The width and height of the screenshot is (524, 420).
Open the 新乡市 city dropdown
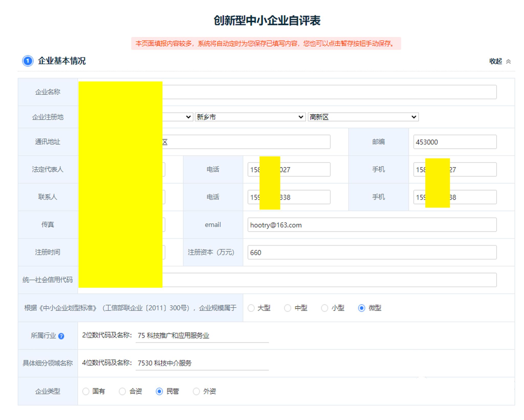(x=250, y=117)
